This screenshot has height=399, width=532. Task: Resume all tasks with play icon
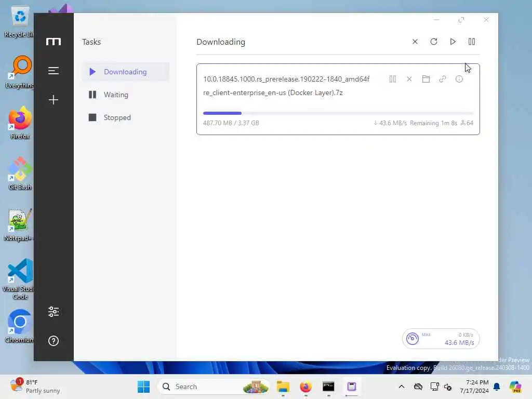453,42
